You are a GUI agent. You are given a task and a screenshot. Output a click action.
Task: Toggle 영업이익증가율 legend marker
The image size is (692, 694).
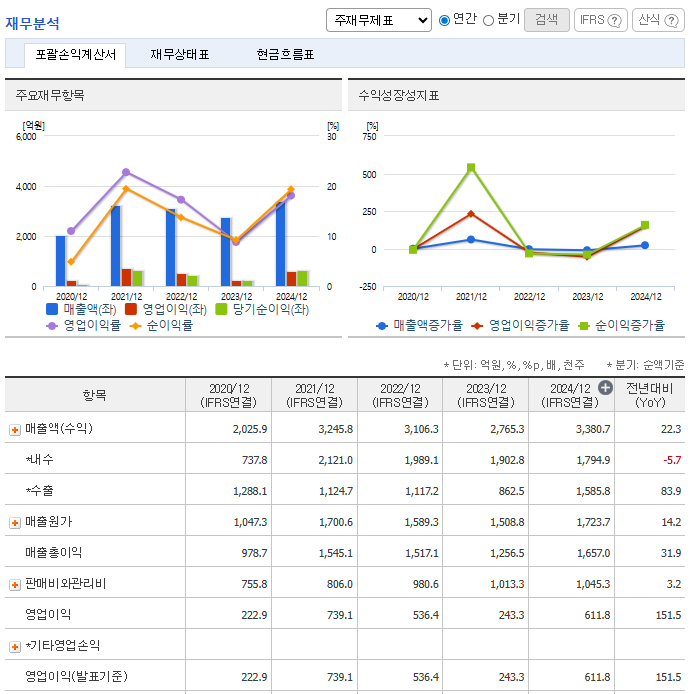click(x=477, y=326)
